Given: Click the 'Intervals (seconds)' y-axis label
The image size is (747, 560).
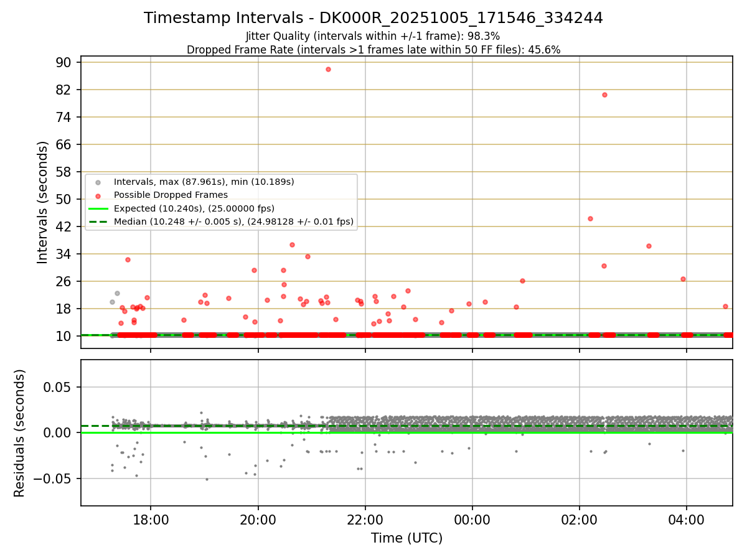Looking at the screenshot, I should 43,202.
